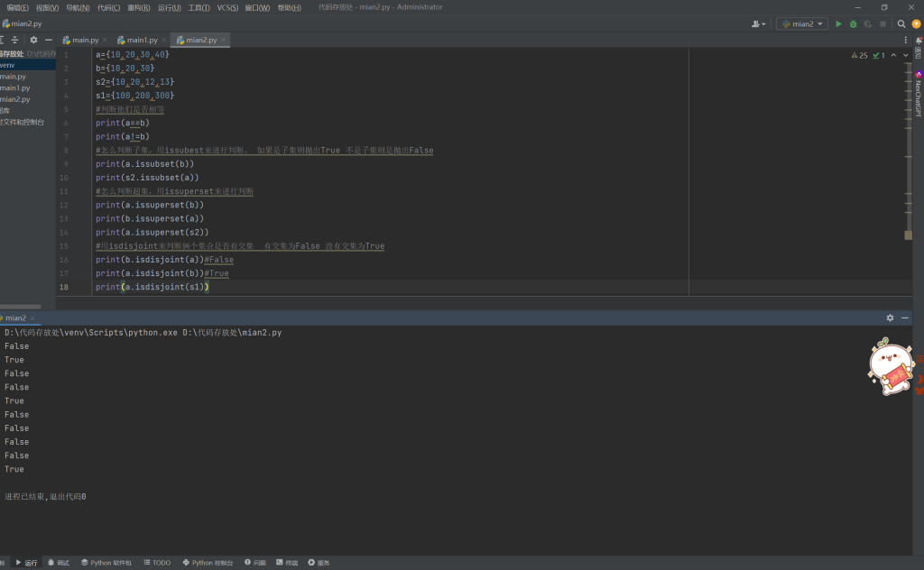Open editor tabs three-dot options menu
This screenshot has height=570, width=924.
coord(905,40)
